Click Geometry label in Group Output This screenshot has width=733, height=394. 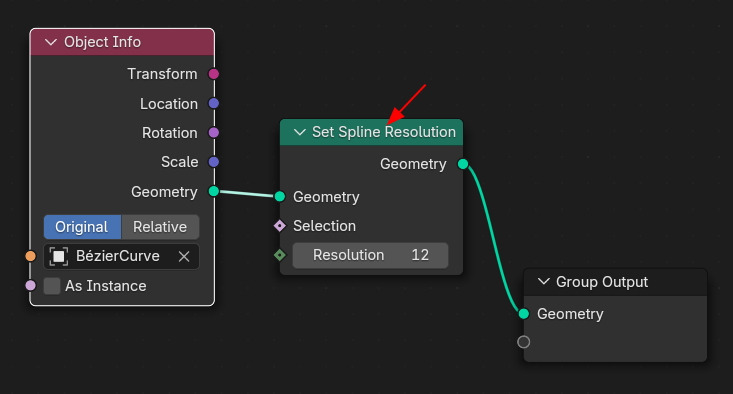[570, 314]
